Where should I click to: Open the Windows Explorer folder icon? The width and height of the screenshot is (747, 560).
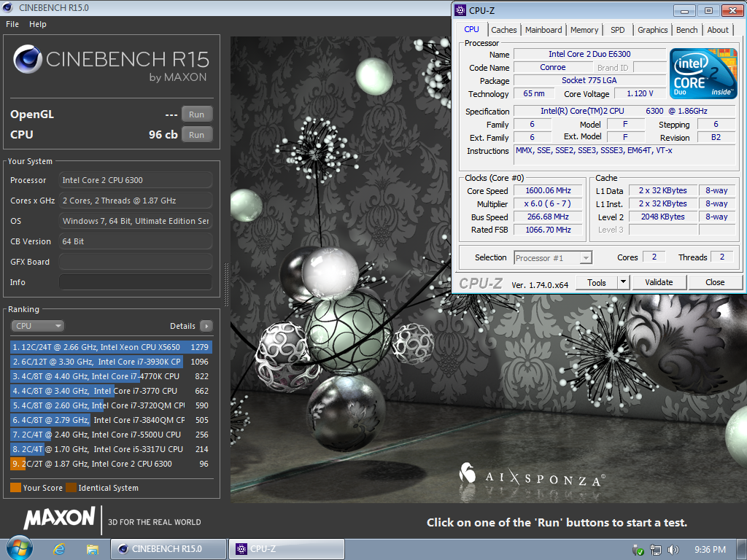[93, 549]
